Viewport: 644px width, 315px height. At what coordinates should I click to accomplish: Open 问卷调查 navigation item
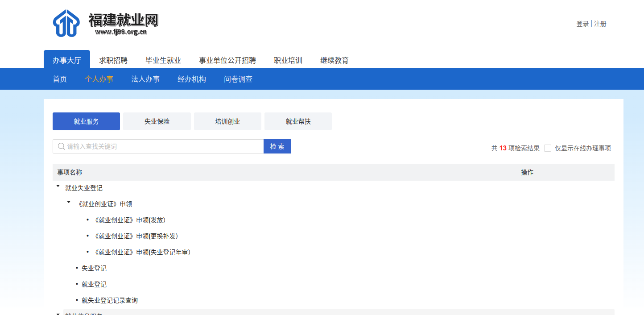click(238, 79)
